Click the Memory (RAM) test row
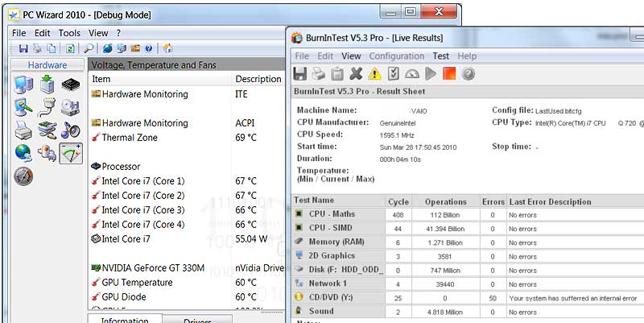 (x=469, y=242)
